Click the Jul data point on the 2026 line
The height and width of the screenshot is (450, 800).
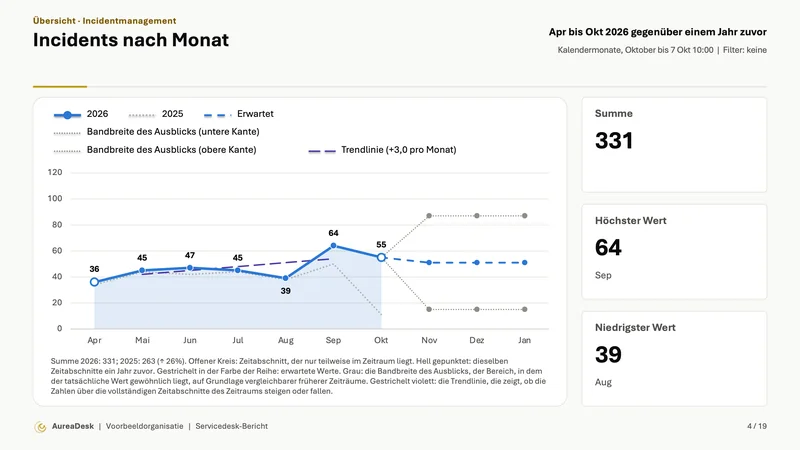pos(238,270)
